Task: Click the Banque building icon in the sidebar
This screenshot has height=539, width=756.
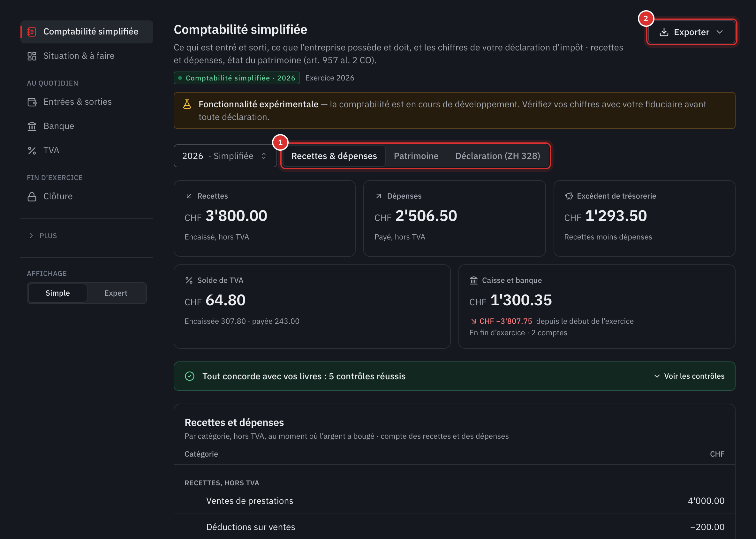Action: point(32,126)
